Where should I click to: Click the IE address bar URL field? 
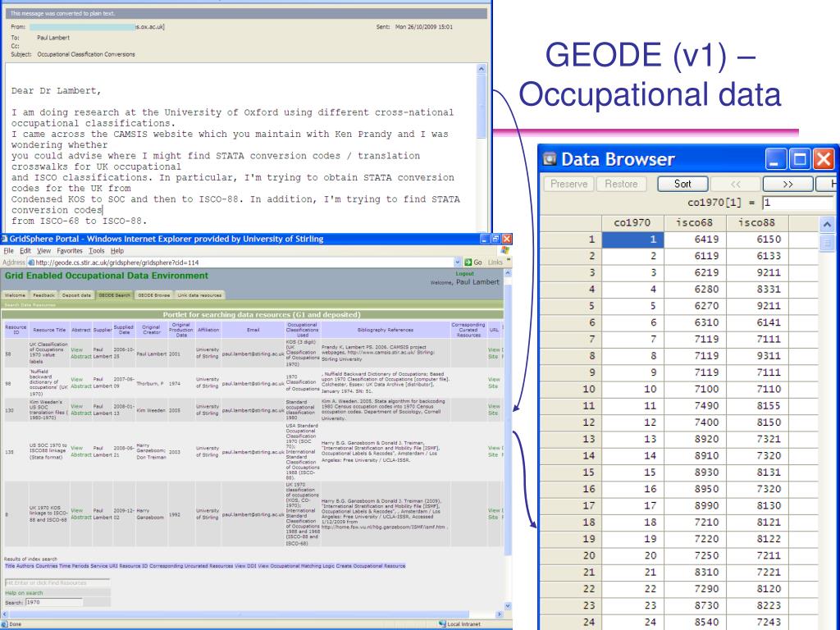(x=244, y=262)
